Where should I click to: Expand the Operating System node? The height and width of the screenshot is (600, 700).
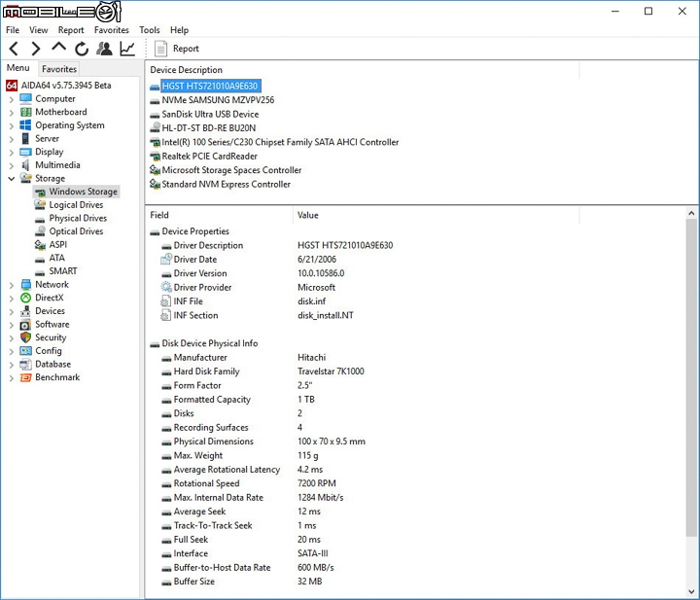pyautogui.click(x=12, y=125)
